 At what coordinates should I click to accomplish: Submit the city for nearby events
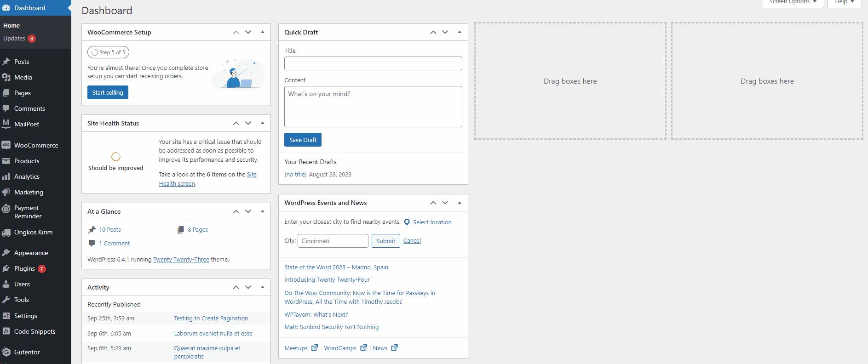click(386, 241)
